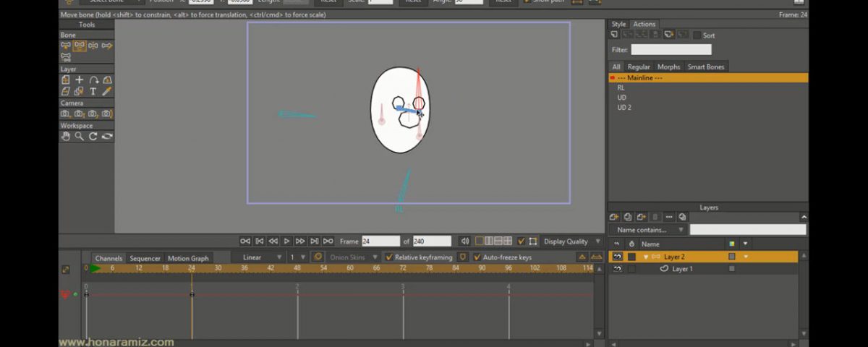868x347 pixels.
Task: Open the Smart Bones tab
Action: [706, 67]
